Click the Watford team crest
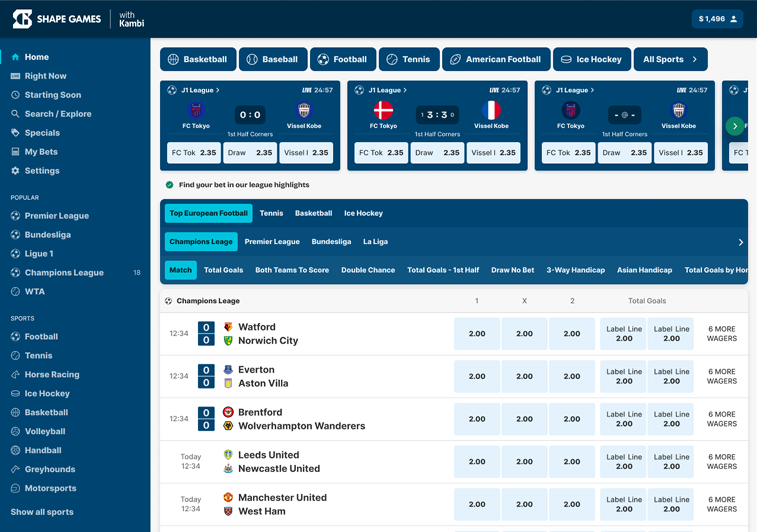The height and width of the screenshot is (532, 757). 228,327
